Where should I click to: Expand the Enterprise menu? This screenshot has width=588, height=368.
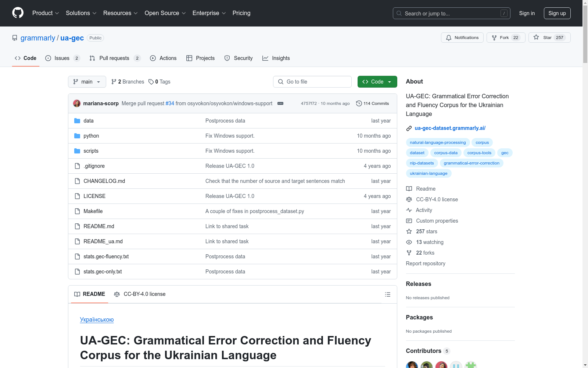click(209, 13)
